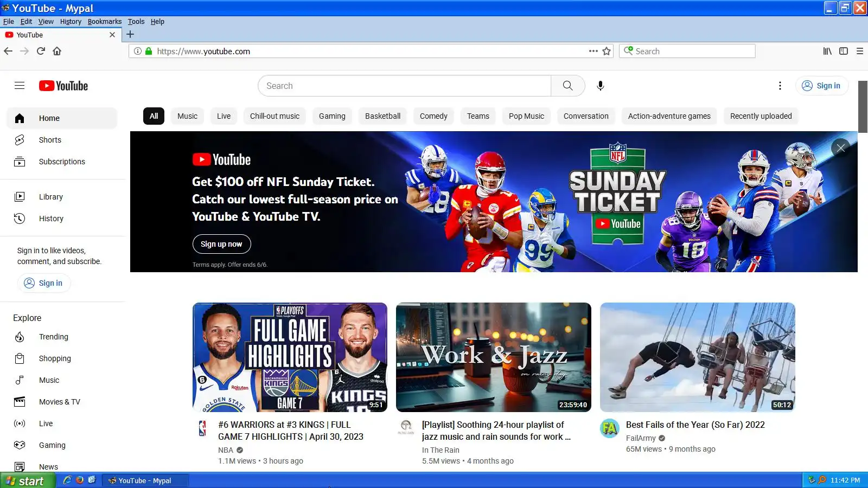Open the browser Library toolbar icon

[x=827, y=51]
